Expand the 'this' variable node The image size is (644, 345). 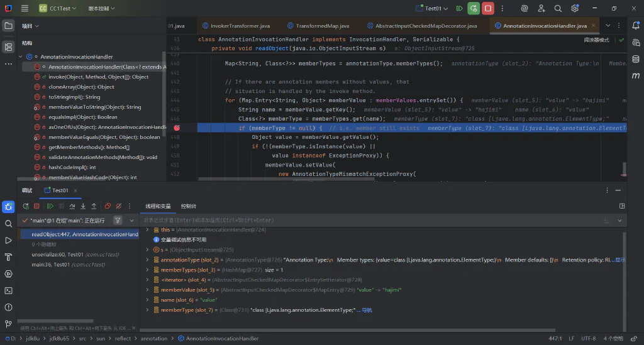click(x=147, y=230)
